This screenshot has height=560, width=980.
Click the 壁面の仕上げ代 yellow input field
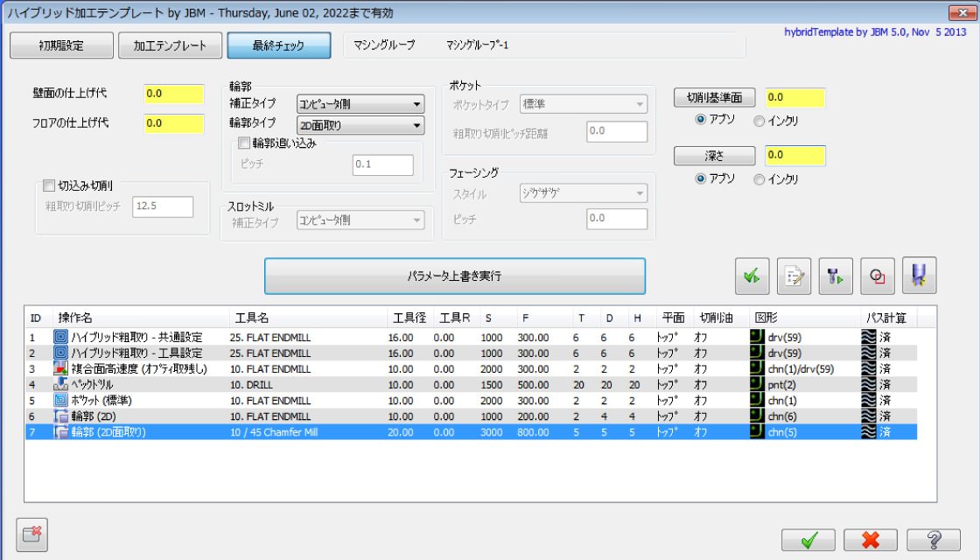click(173, 94)
